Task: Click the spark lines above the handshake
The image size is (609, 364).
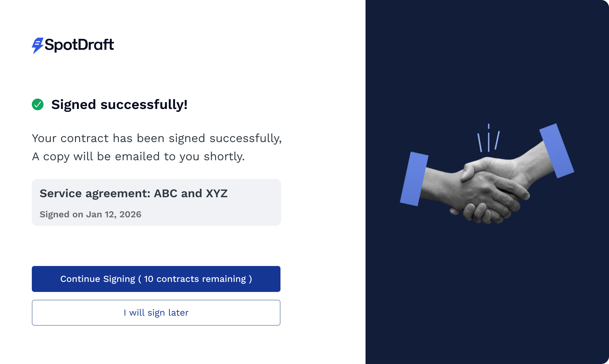Action: click(489, 138)
